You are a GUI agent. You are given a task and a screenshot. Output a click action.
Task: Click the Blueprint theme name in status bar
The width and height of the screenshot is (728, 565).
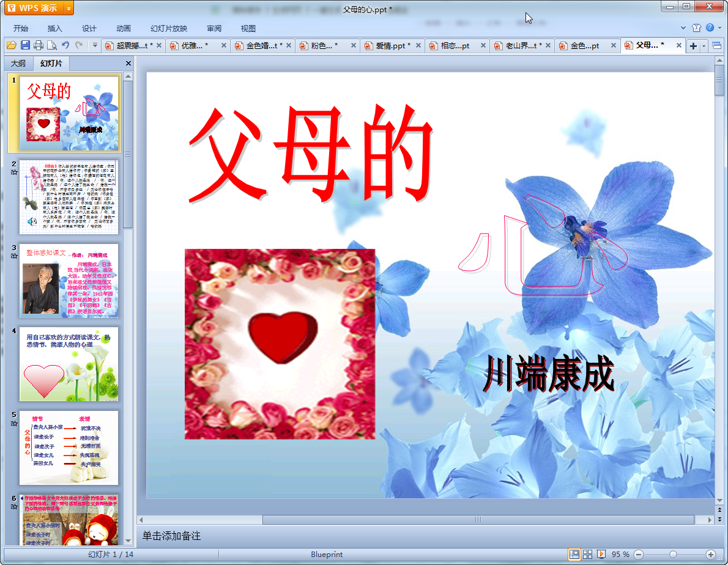tap(327, 555)
